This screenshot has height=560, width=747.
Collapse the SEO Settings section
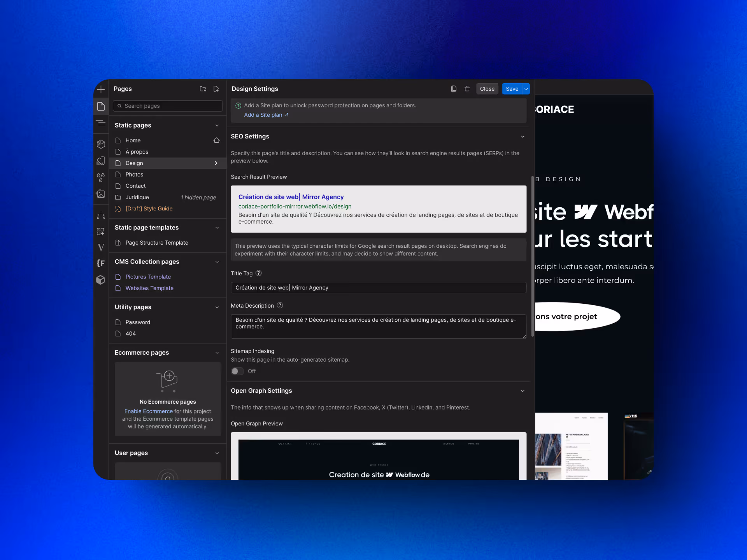pyautogui.click(x=523, y=136)
